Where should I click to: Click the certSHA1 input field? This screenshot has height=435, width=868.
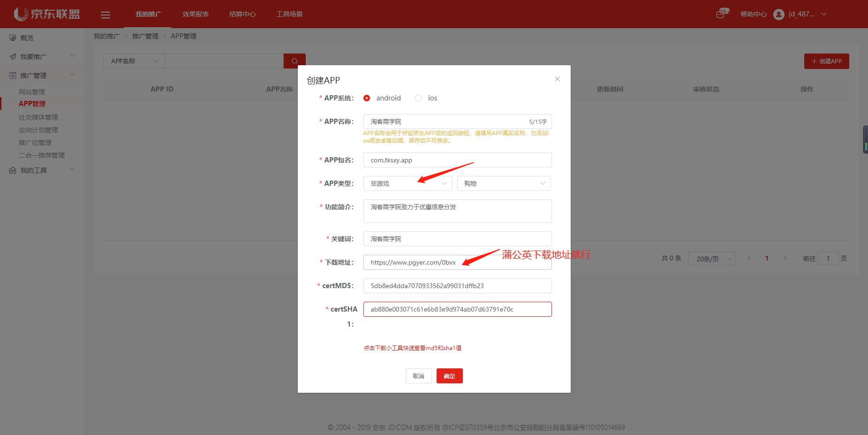click(457, 309)
